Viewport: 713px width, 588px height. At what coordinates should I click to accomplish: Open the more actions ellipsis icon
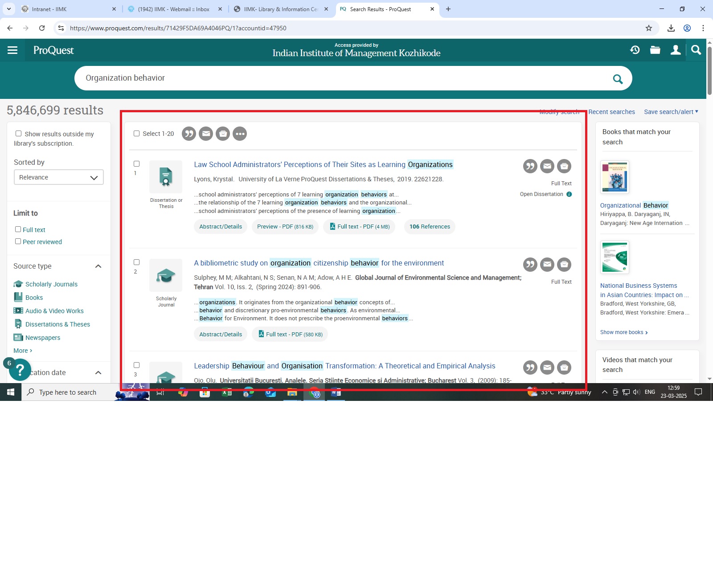(240, 134)
